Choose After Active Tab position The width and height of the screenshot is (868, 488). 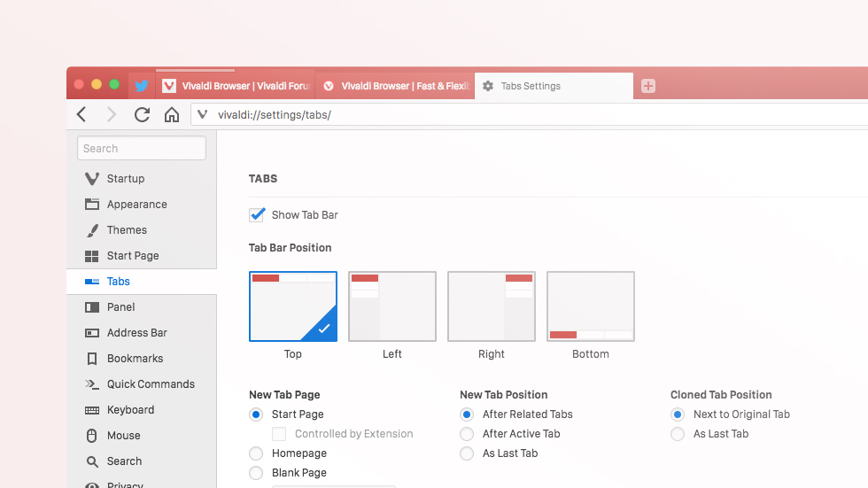pyautogui.click(x=467, y=434)
